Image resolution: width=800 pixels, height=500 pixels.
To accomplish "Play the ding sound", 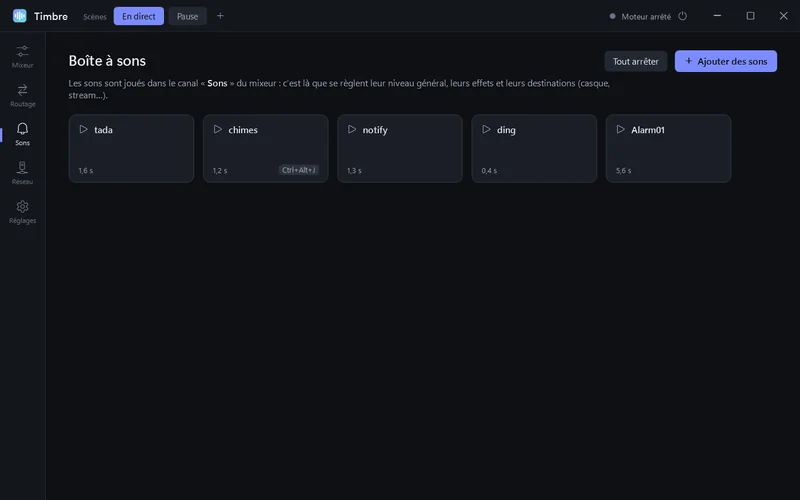I will [486, 130].
